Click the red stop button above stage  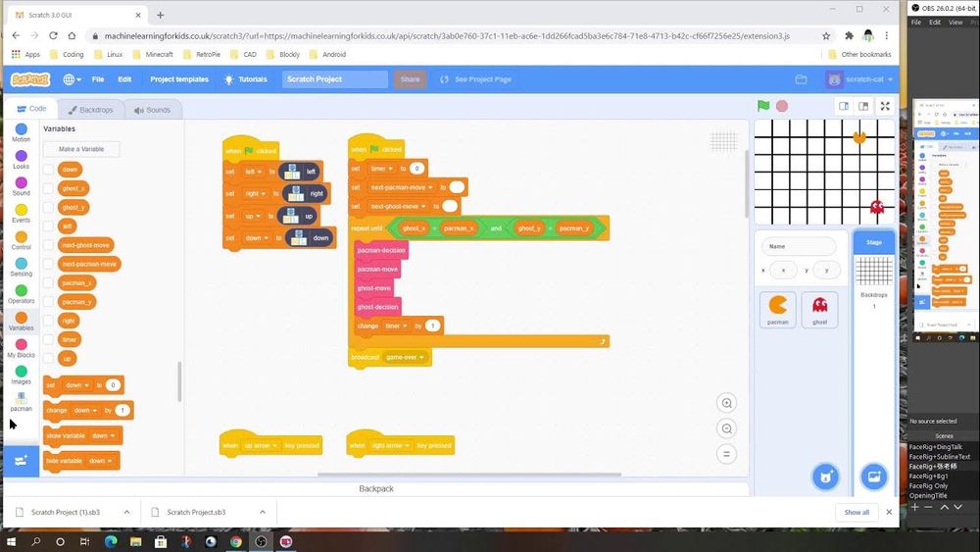[782, 106]
